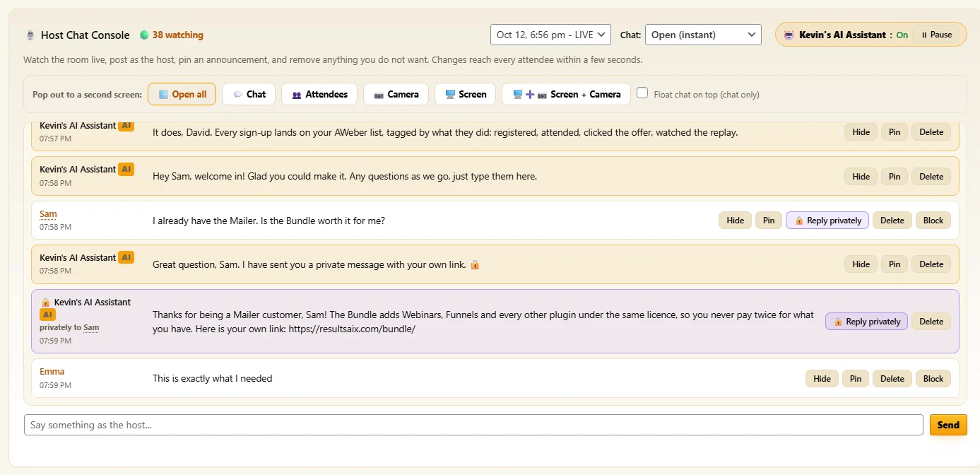Pin Emma's 'exactly what I needed' message
The image size is (980, 475).
click(856, 379)
